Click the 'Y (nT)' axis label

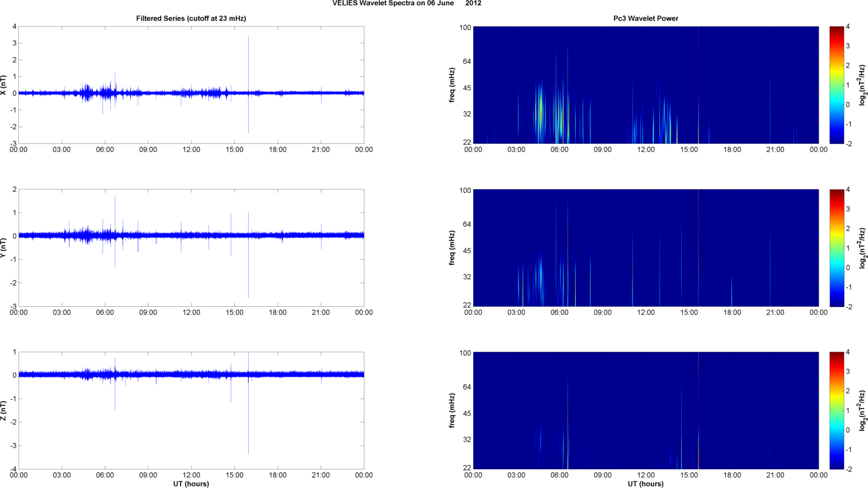[x=4, y=248]
